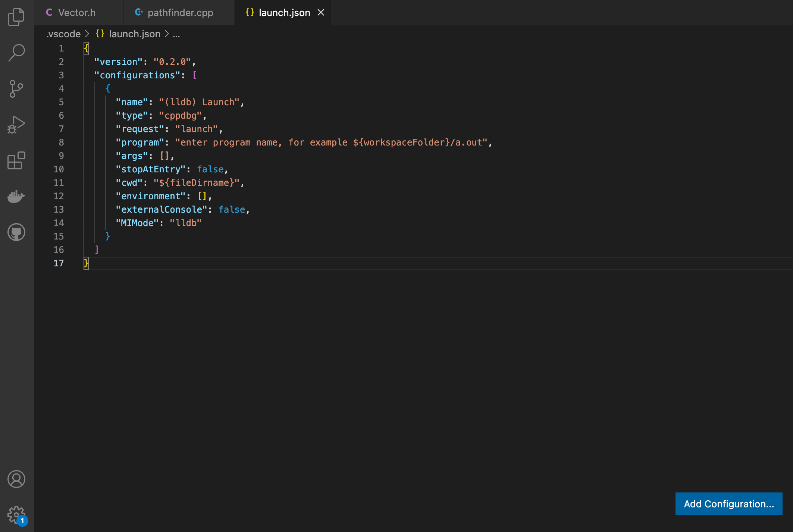Click the "version" key text
793x532 pixels.
119,62
